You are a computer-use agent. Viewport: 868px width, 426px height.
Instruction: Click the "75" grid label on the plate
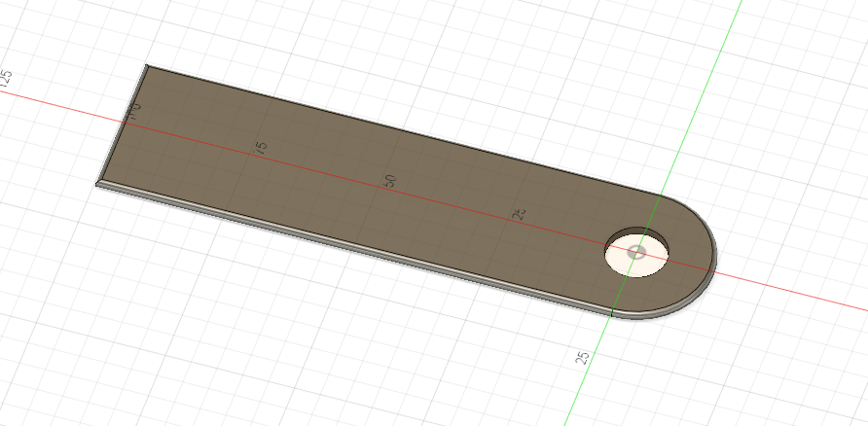[x=260, y=148]
